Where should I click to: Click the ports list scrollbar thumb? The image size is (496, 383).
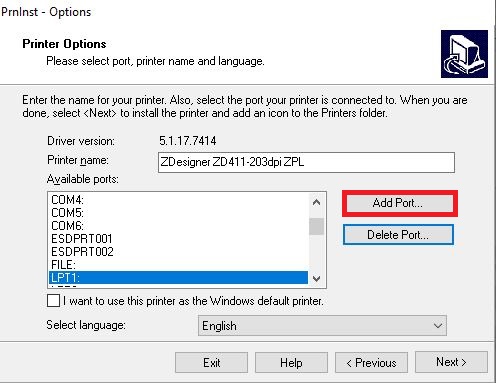[x=317, y=227]
